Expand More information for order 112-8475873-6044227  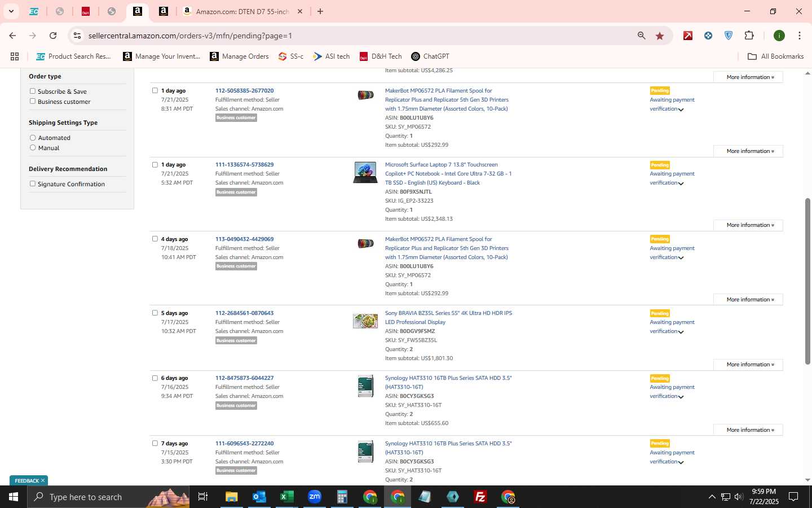coord(748,430)
